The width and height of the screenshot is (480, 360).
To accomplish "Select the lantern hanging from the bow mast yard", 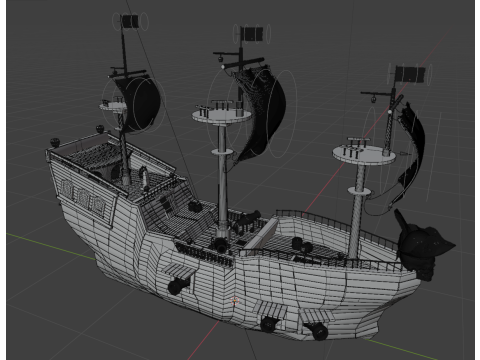I will pyautogui.click(x=374, y=99).
